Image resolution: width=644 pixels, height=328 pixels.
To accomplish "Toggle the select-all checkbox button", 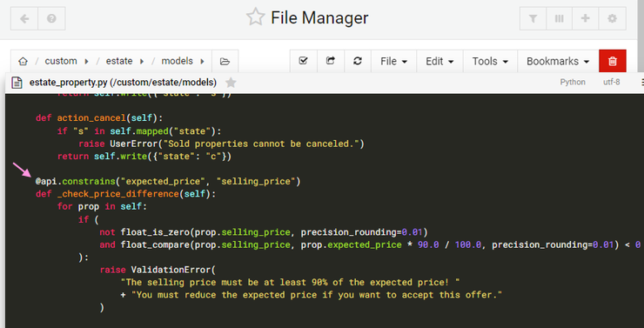I will (303, 61).
